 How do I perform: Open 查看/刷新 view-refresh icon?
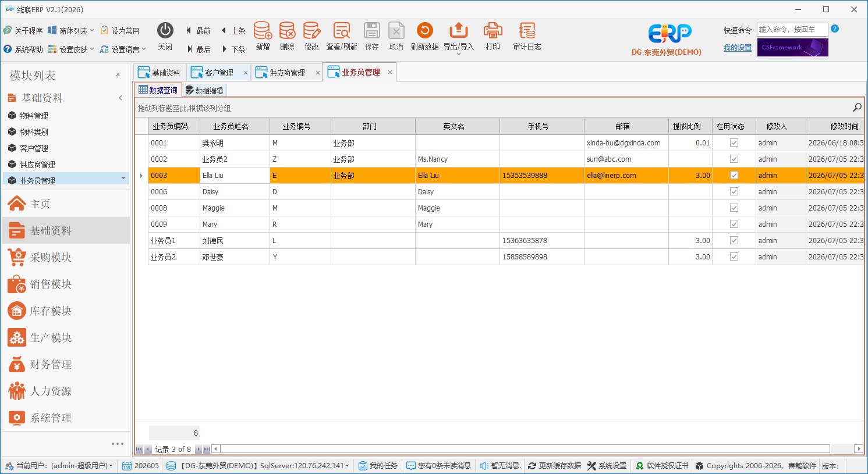click(341, 31)
